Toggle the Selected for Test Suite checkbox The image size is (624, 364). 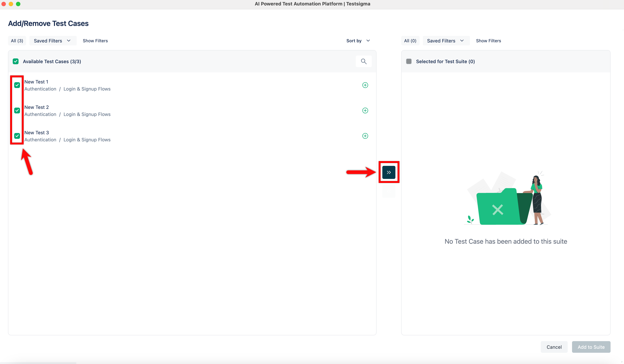409,61
